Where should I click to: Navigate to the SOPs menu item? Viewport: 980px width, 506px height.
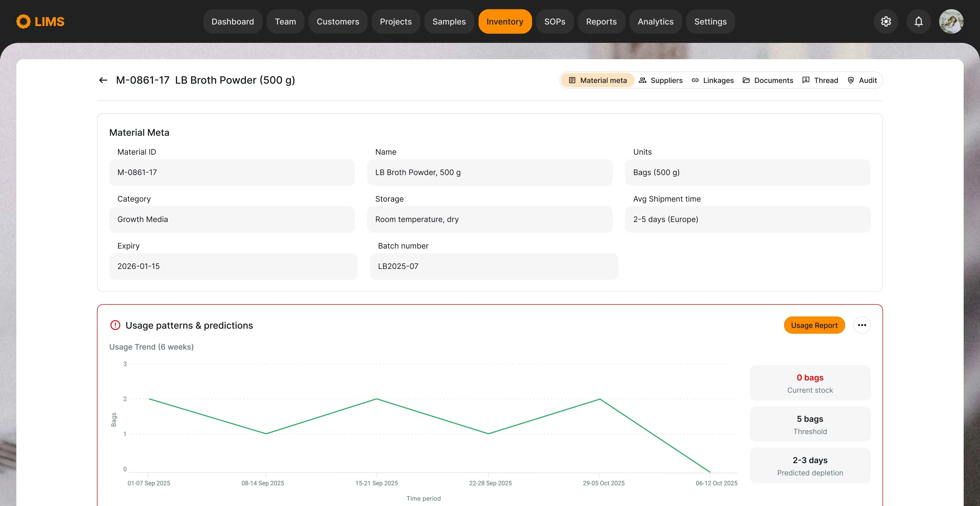pos(555,21)
